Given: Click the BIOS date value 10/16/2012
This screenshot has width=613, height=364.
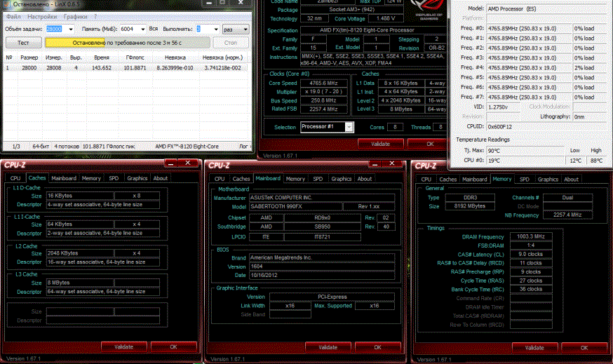Looking at the screenshot, I should point(322,275).
